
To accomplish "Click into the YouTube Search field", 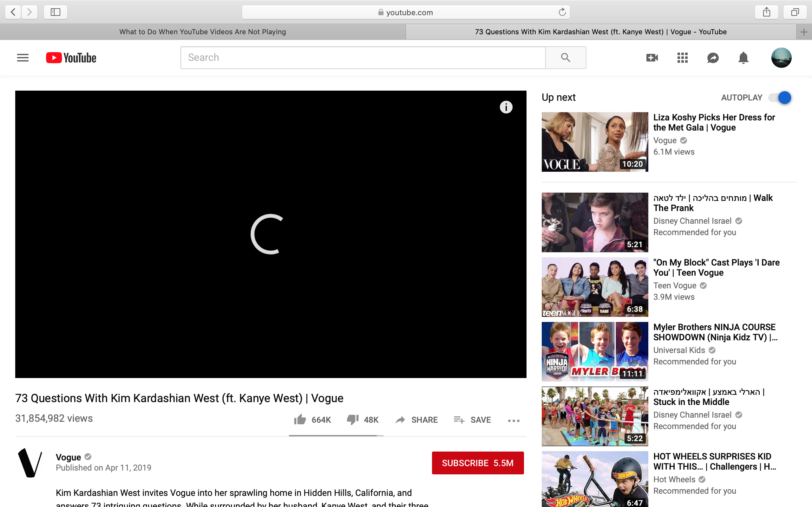I will pyautogui.click(x=362, y=58).
